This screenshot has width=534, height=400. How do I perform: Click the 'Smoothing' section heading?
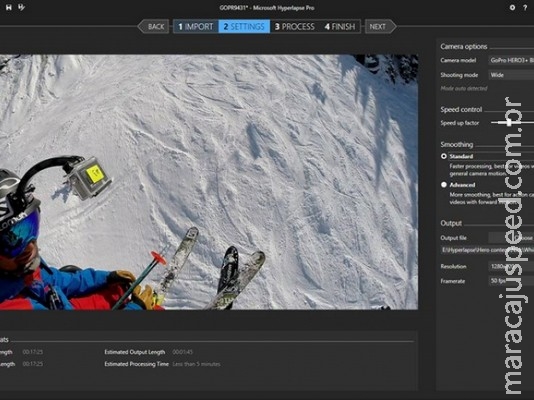(457, 145)
